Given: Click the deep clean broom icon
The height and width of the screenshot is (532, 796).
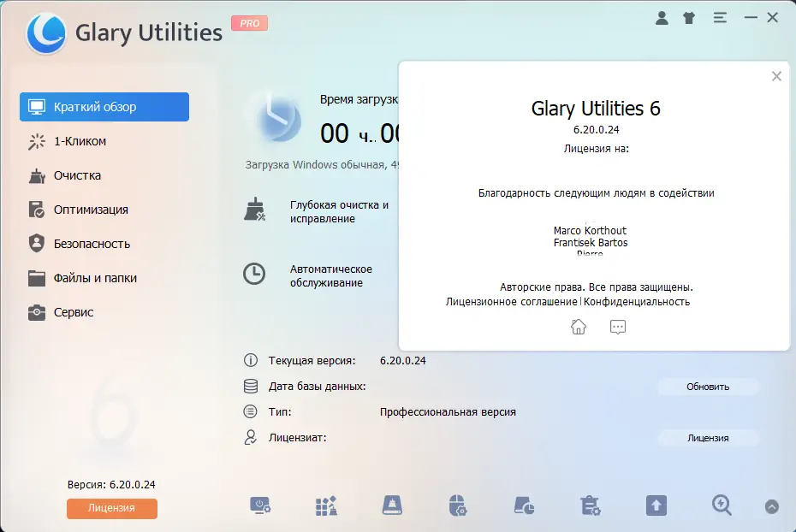Looking at the screenshot, I should (254, 210).
